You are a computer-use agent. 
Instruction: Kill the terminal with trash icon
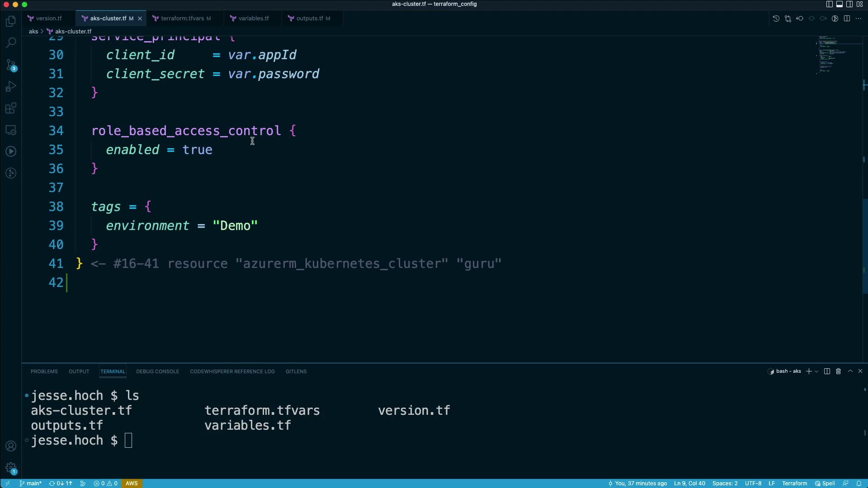click(838, 371)
